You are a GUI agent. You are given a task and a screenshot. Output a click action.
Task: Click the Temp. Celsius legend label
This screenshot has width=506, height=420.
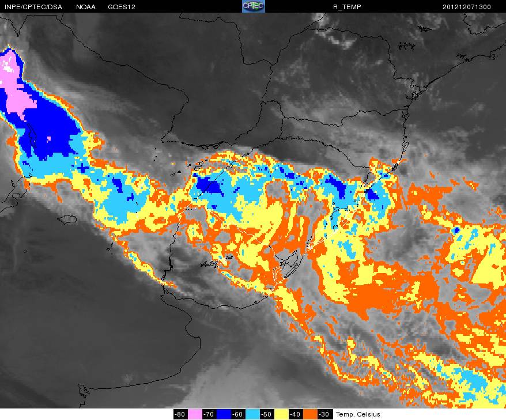[x=358, y=414]
